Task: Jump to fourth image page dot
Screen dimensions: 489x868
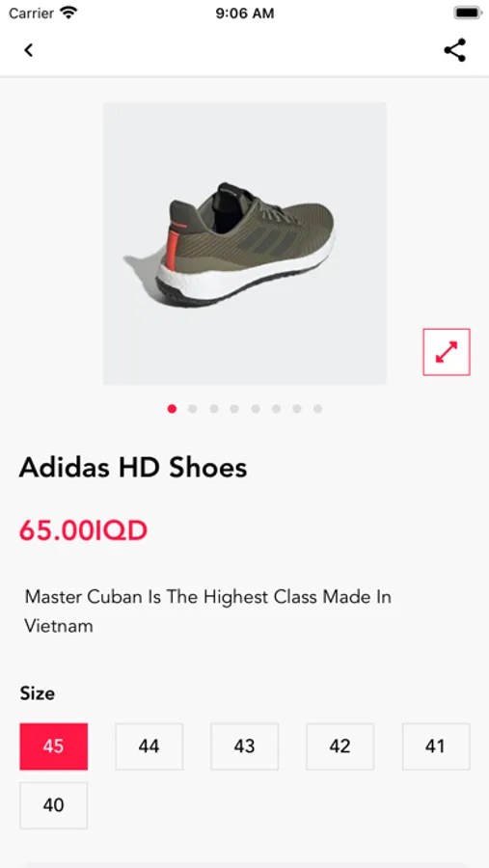Action: 234,409
